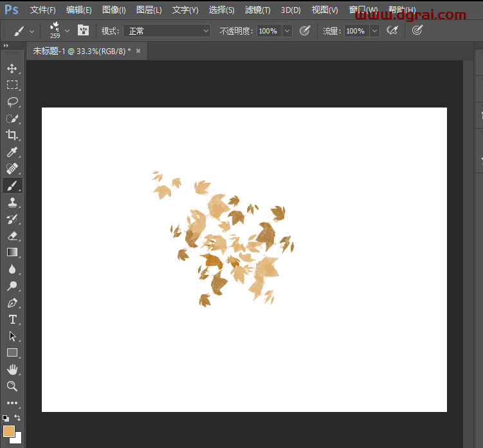Toggle pressure control for size
483x448 pixels.
pos(417,30)
